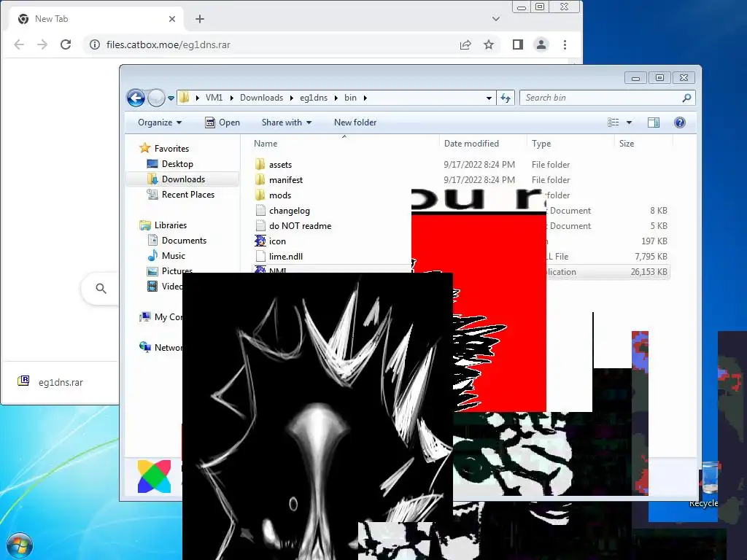The height and width of the screenshot is (560, 747).
Task: Open Chrome side panel icon
Action: coord(518,44)
